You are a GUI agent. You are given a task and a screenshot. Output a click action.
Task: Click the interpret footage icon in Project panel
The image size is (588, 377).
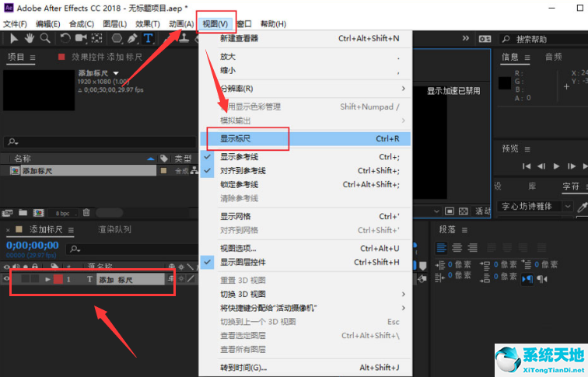[8, 213]
